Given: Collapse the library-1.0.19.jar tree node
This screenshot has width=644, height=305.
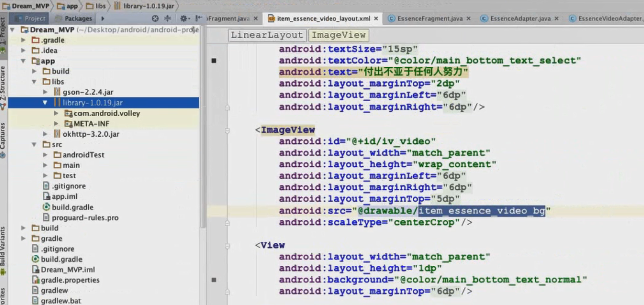Looking at the screenshot, I should 45,103.
